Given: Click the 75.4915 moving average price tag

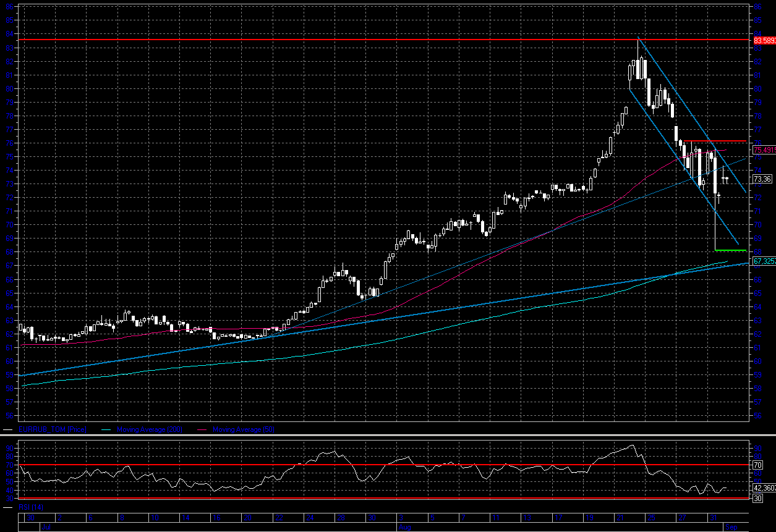Looking at the screenshot, I should [x=764, y=150].
